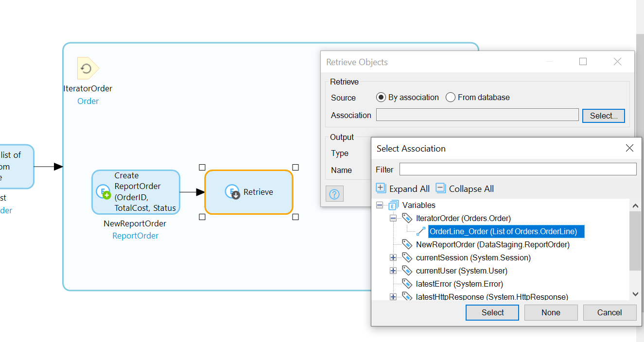Click the Expand All icon
Image resolution: width=644 pixels, height=342 pixels.
tap(380, 188)
